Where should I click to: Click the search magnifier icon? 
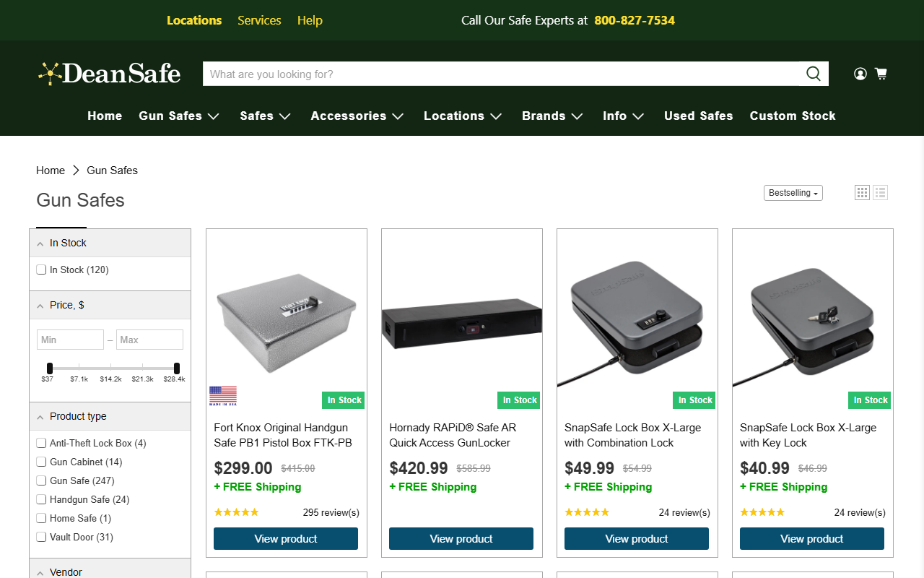click(x=814, y=74)
